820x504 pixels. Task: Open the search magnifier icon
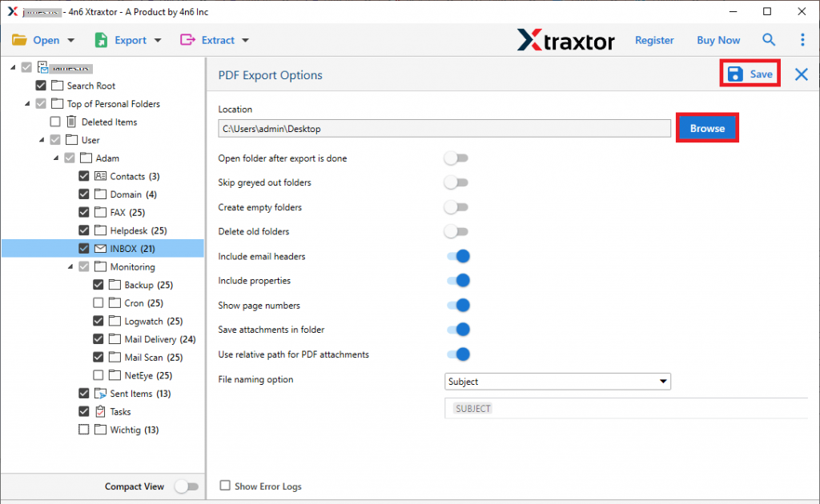(769, 39)
